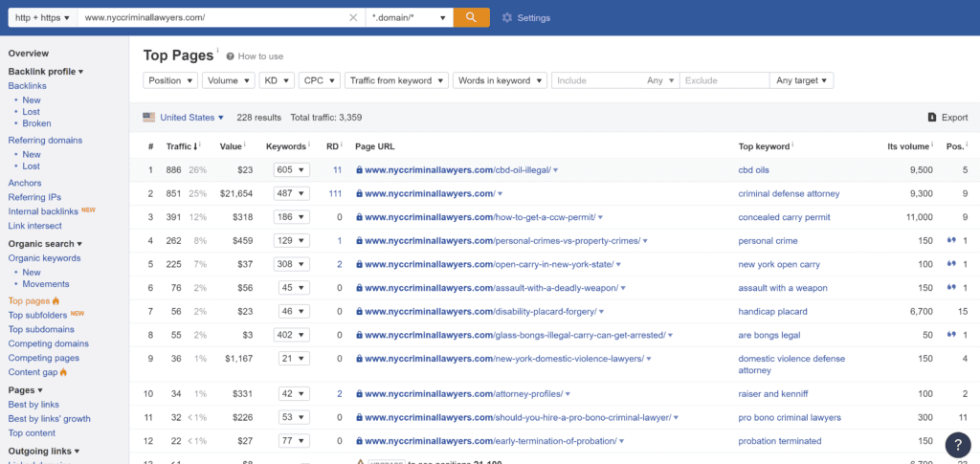
Task: Open the help chat question mark bubble
Action: [x=957, y=444]
